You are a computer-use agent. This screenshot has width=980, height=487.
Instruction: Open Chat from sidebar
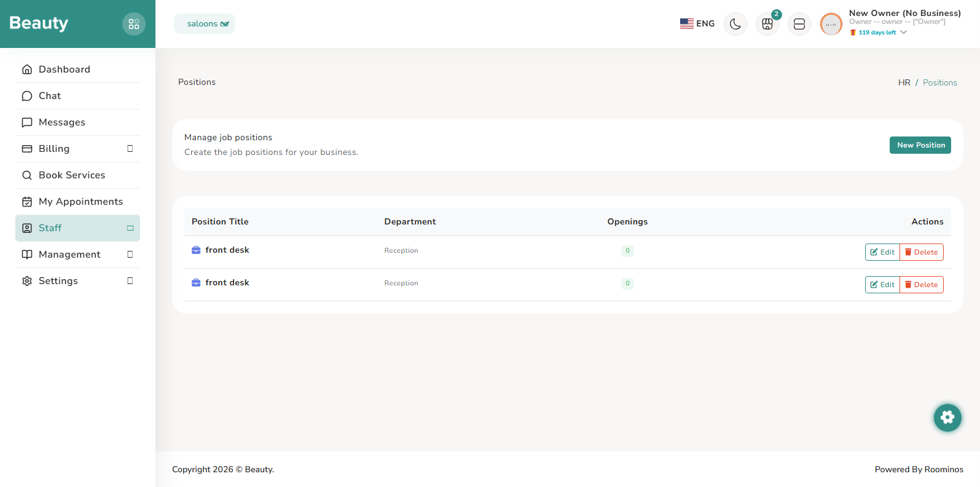[77, 96]
